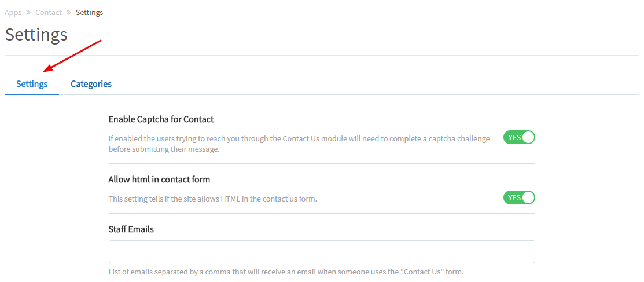Turn off Allow html in contact form
Image resolution: width=644 pixels, height=282 pixels.
[519, 198]
